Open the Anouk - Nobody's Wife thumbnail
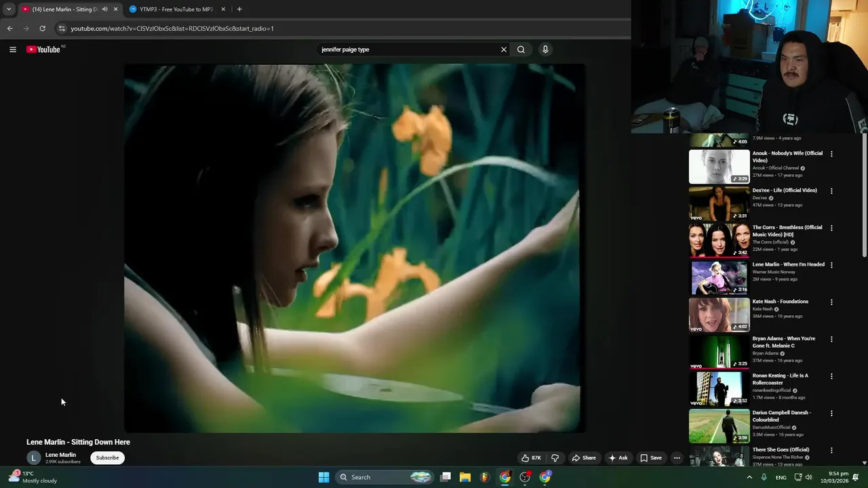This screenshot has height=488, width=868. point(719,167)
